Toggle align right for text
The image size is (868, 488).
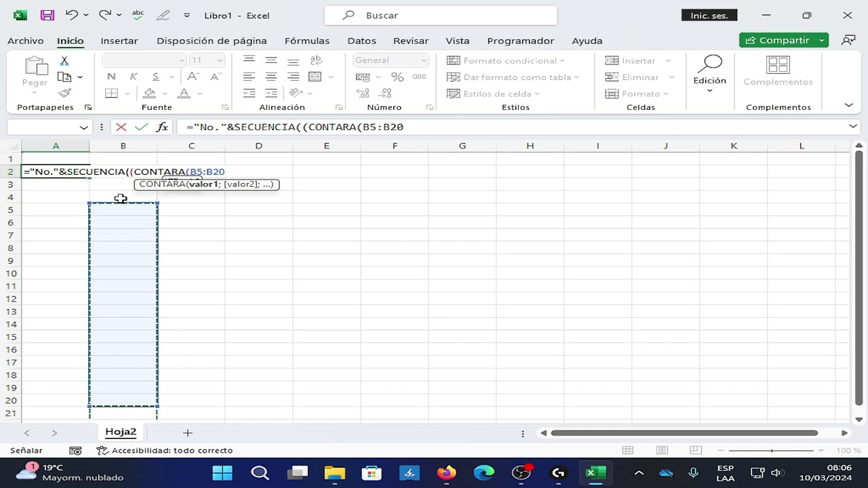coord(293,77)
